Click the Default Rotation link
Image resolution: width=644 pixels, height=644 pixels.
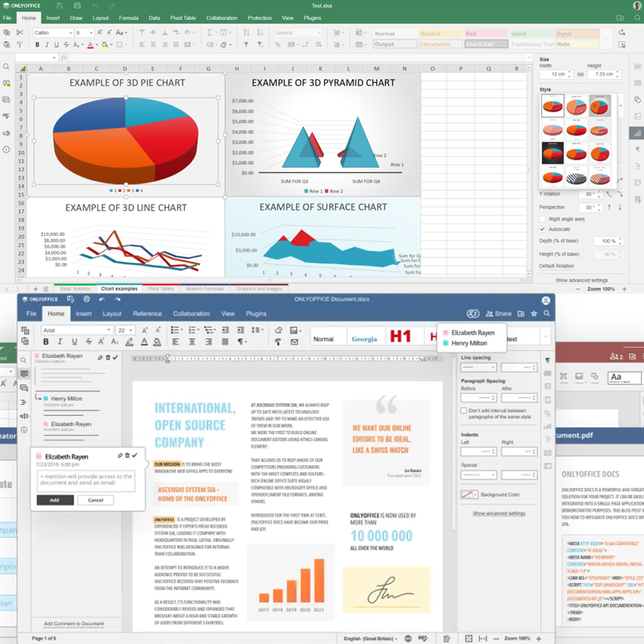(557, 266)
